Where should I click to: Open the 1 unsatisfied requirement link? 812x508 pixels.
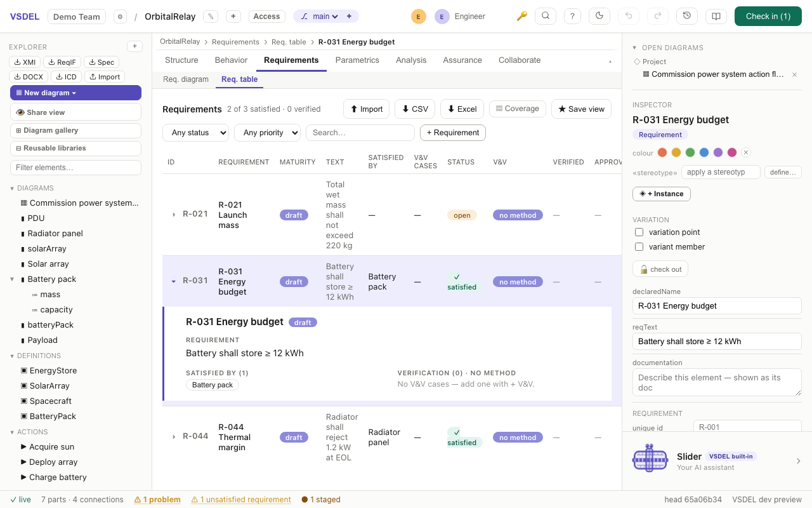click(241, 500)
